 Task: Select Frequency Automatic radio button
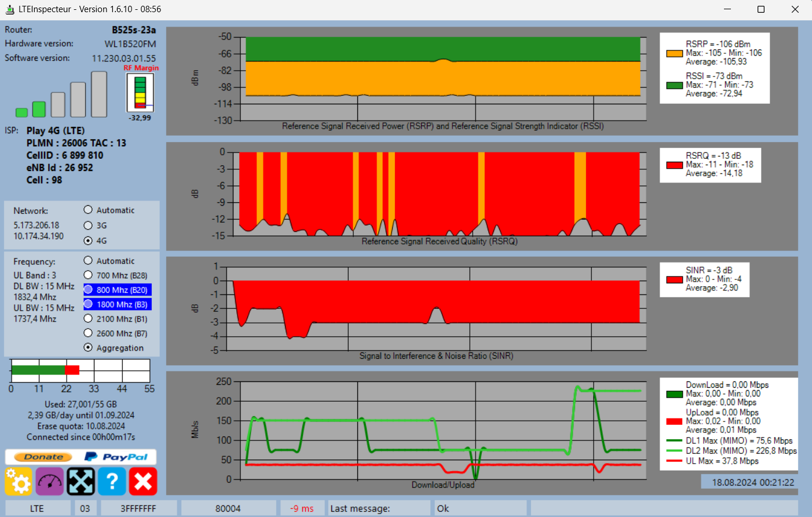[x=88, y=261]
